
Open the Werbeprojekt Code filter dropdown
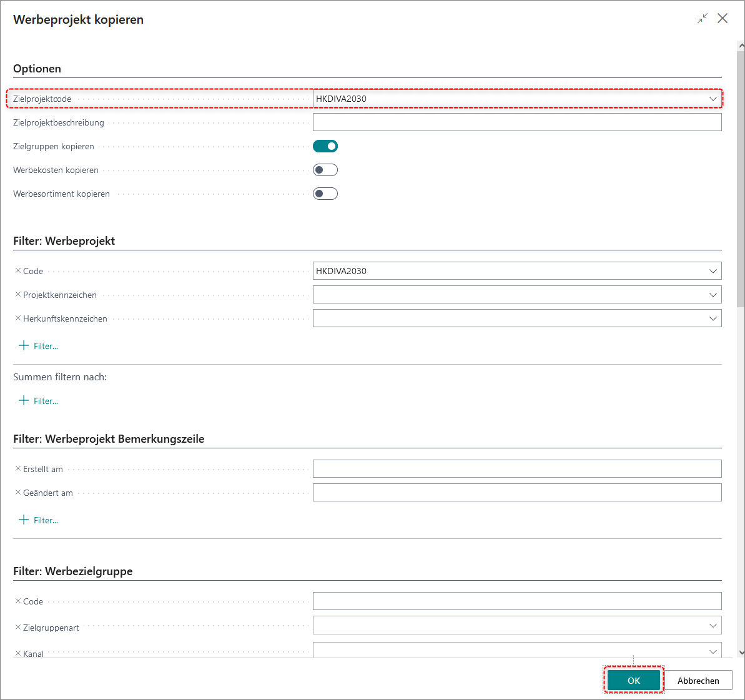[x=713, y=271]
